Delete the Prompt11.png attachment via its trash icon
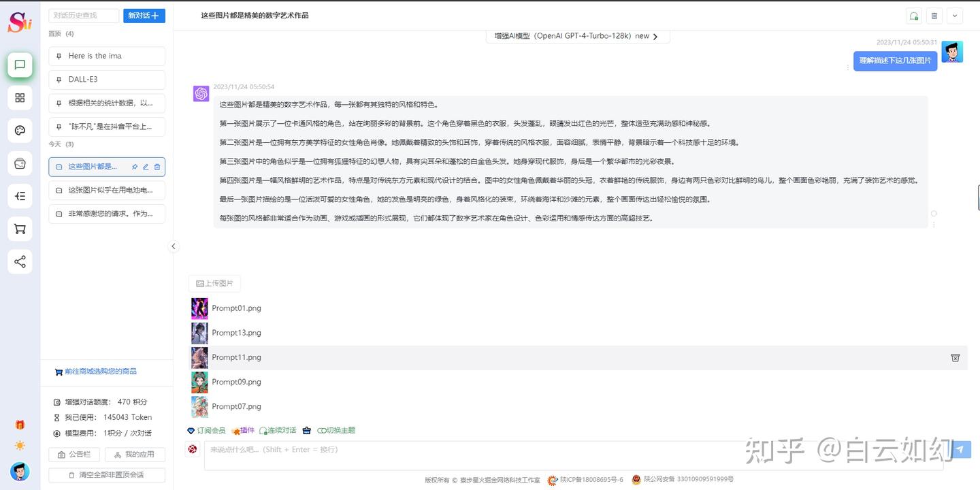This screenshot has width=980, height=490. point(955,357)
